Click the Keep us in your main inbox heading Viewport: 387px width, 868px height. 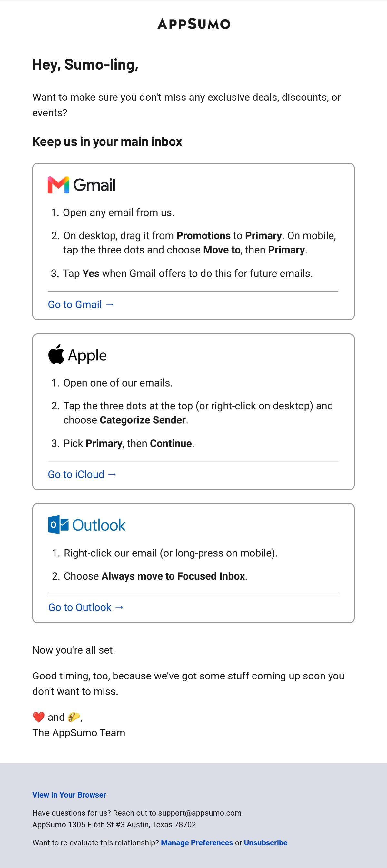107,141
